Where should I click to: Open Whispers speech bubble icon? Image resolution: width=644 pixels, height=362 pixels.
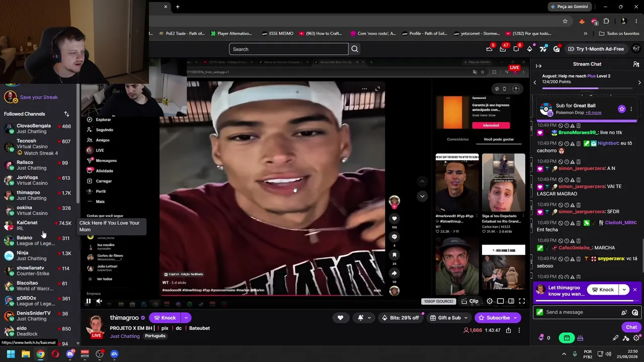(x=516, y=49)
